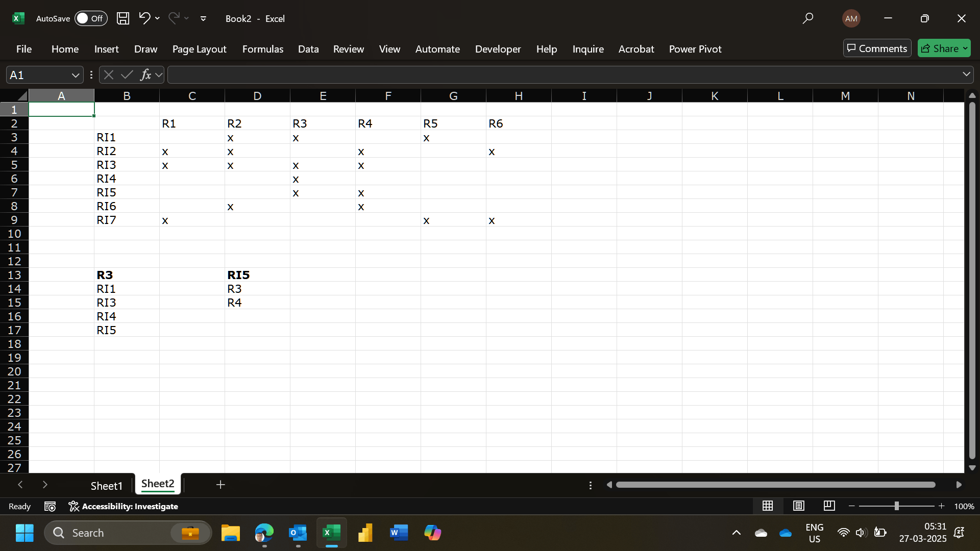Switch to Sheet1 tab
980x551 pixels.
point(106,486)
